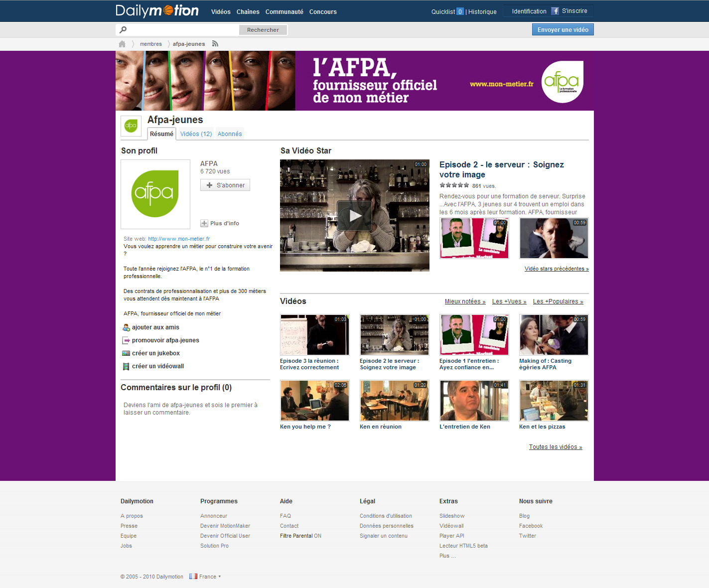Sort videos by 'Les +Vues'
Image resolution: width=709 pixels, height=588 pixels.
pos(509,301)
